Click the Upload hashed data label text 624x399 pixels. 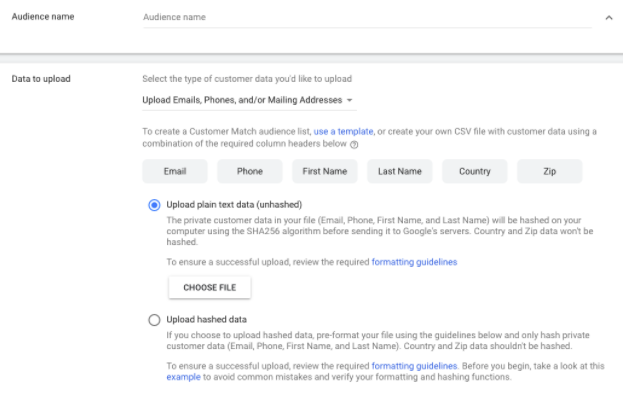click(207, 319)
